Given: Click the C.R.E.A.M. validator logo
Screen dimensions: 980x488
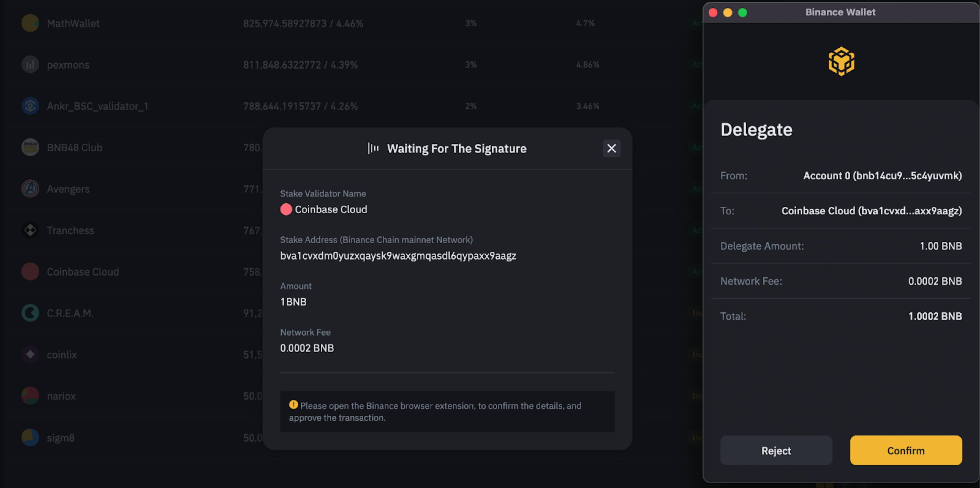Looking at the screenshot, I should (30, 313).
